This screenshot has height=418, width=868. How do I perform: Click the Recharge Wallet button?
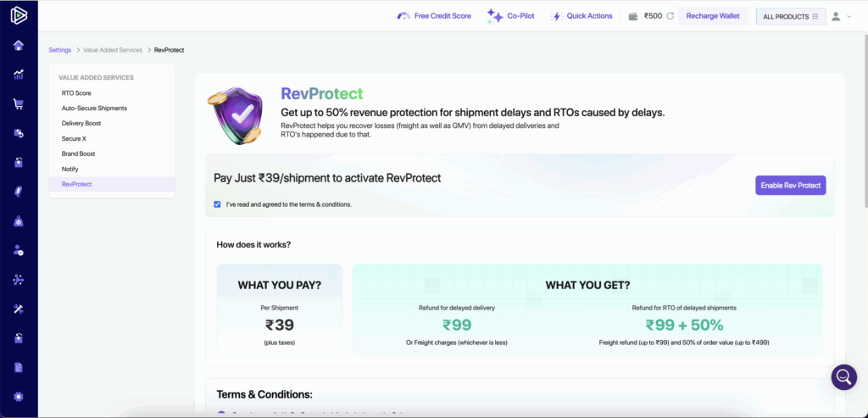[x=713, y=16]
